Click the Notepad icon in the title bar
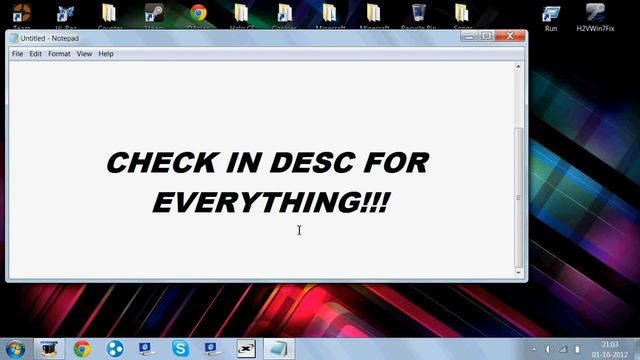This screenshot has width=640, height=360. click(14, 38)
